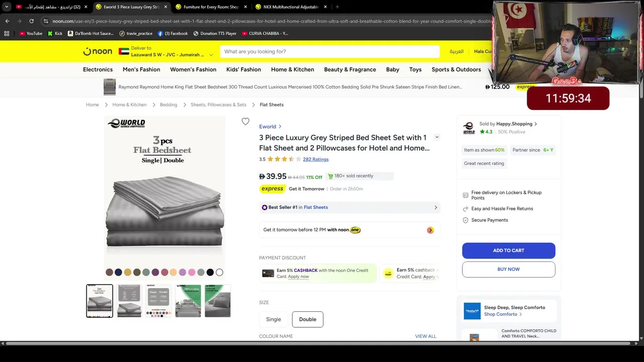Close the Furniture for Every Room tab
The height and width of the screenshot is (362, 644).
(246, 7)
